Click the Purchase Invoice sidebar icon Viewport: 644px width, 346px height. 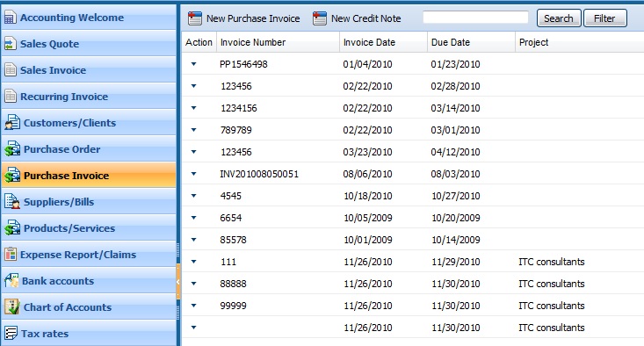tap(12, 176)
